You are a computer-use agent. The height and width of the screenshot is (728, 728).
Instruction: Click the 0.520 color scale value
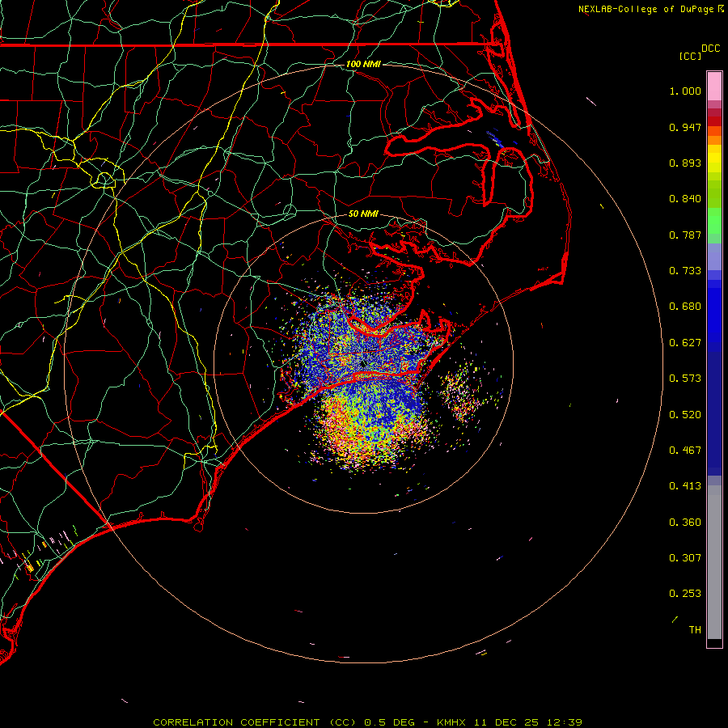685,415
